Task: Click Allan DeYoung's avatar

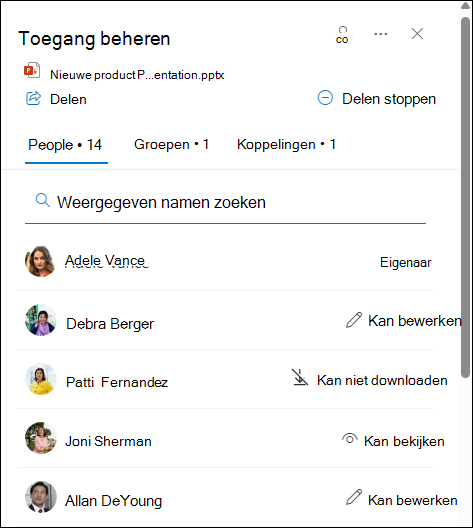Action: [x=40, y=497]
